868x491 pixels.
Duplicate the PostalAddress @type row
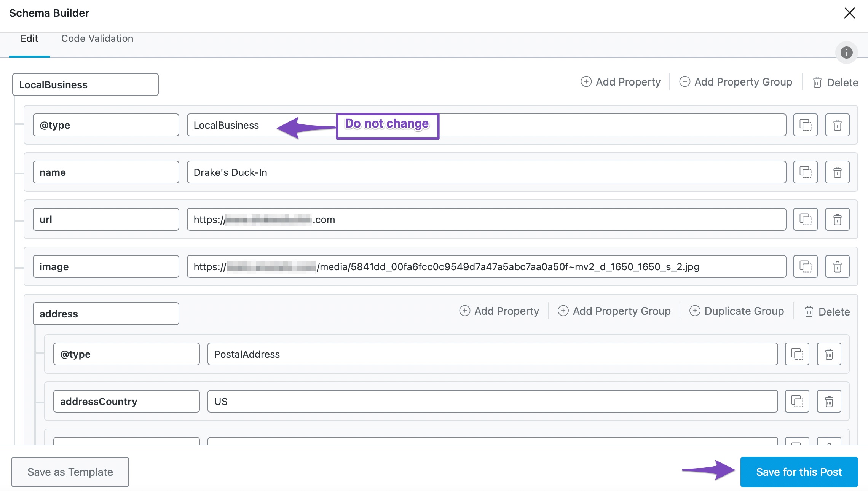point(797,354)
